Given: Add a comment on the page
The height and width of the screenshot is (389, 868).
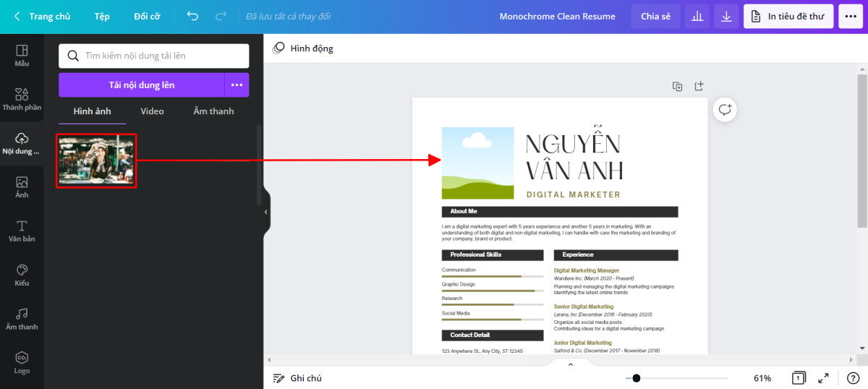Looking at the screenshot, I should coord(725,110).
